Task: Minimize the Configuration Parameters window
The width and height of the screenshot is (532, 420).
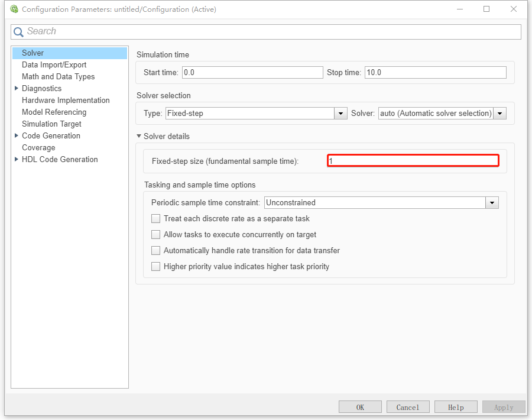Action: coord(460,9)
